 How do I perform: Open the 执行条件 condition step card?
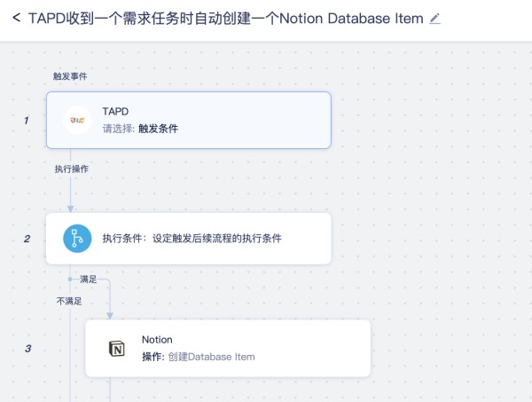[x=189, y=239]
